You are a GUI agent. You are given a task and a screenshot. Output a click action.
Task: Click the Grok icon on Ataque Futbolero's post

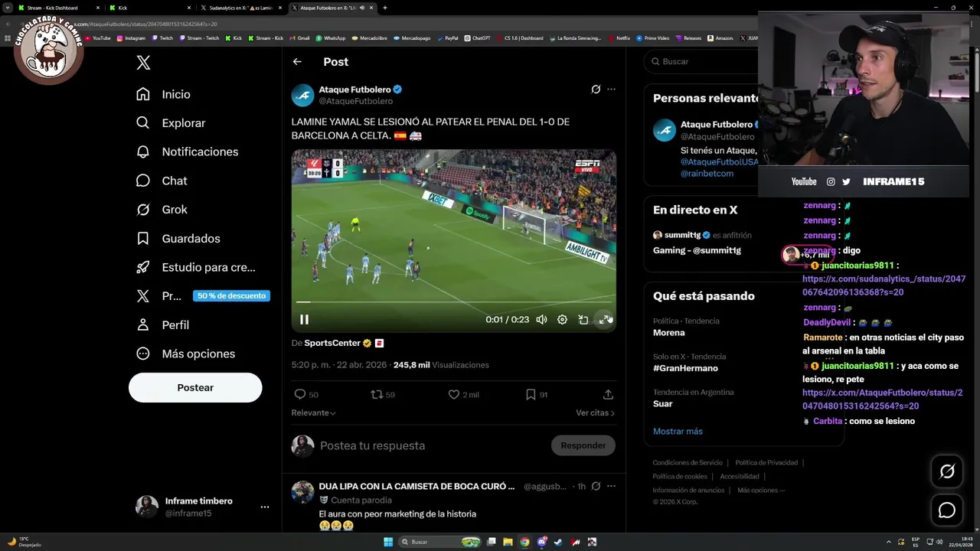point(596,90)
